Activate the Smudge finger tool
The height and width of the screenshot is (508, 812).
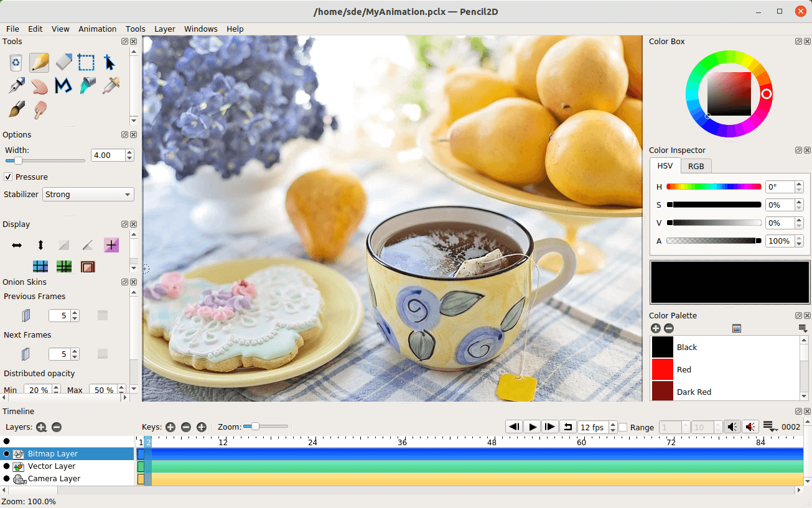(x=40, y=109)
